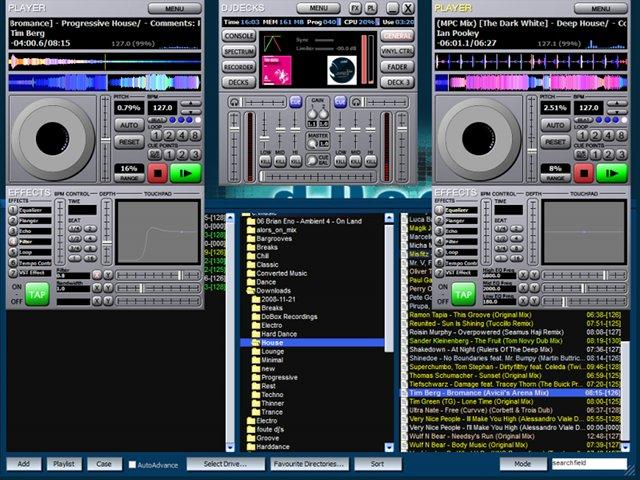Click the left channel headphone icon

pyautogui.click(x=234, y=102)
